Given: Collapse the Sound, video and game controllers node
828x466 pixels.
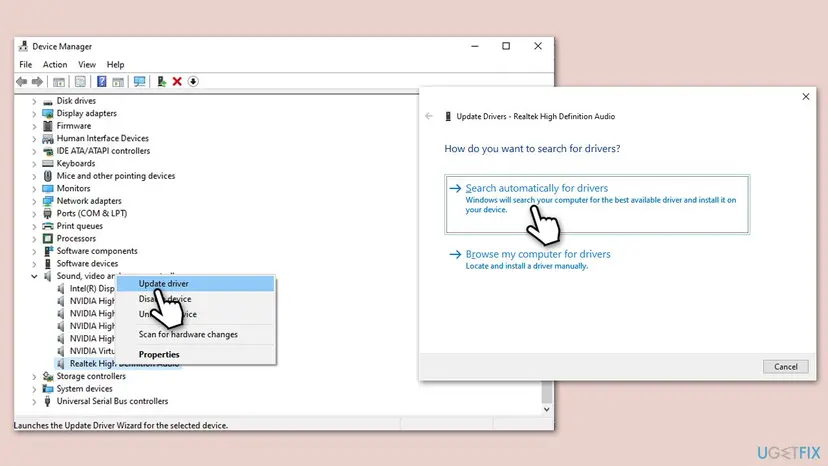Looking at the screenshot, I should 34,276.
